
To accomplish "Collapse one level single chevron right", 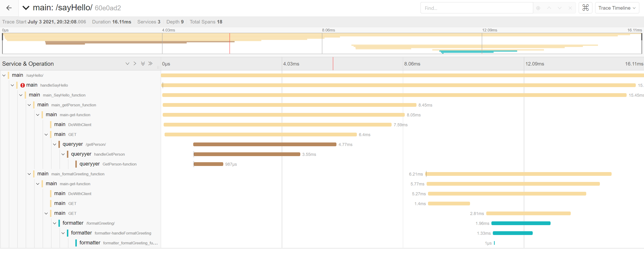I will click(x=135, y=64).
